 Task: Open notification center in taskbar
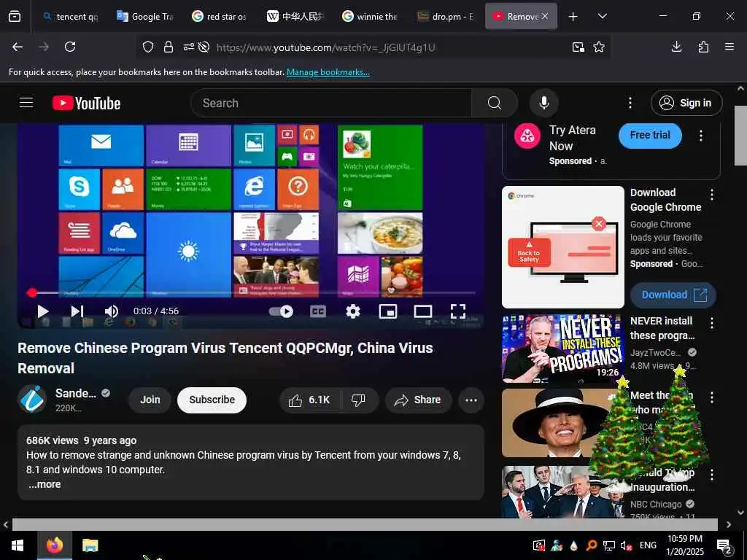coord(724,545)
